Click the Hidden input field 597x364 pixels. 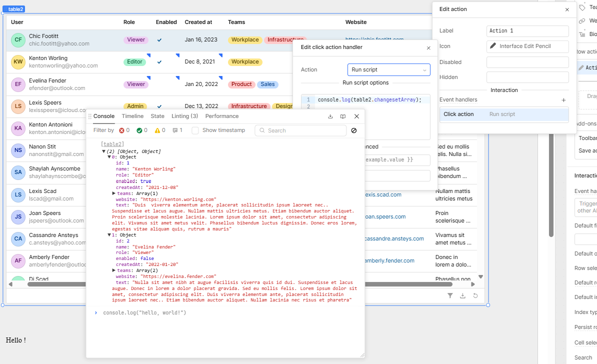coord(527,77)
